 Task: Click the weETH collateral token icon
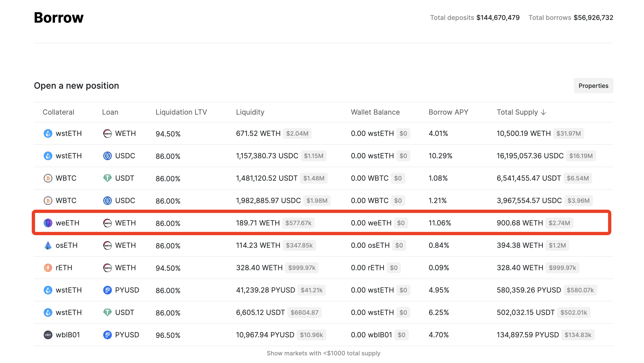click(x=48, y=223)
